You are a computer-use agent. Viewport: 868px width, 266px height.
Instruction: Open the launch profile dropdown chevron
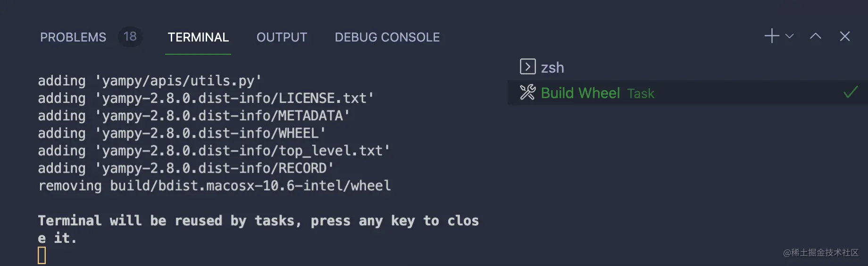pyautogui.click(x=790, y=36)
